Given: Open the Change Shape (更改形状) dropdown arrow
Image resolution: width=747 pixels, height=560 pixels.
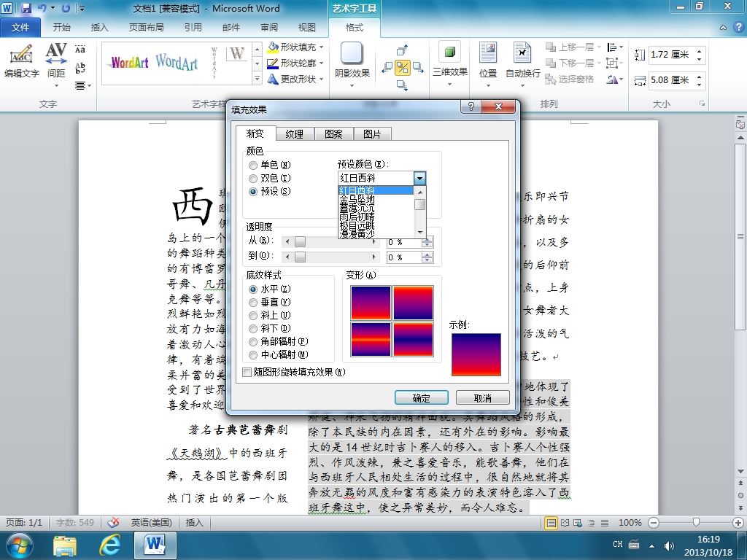Looking at the screenshot, I should (321, 79).
